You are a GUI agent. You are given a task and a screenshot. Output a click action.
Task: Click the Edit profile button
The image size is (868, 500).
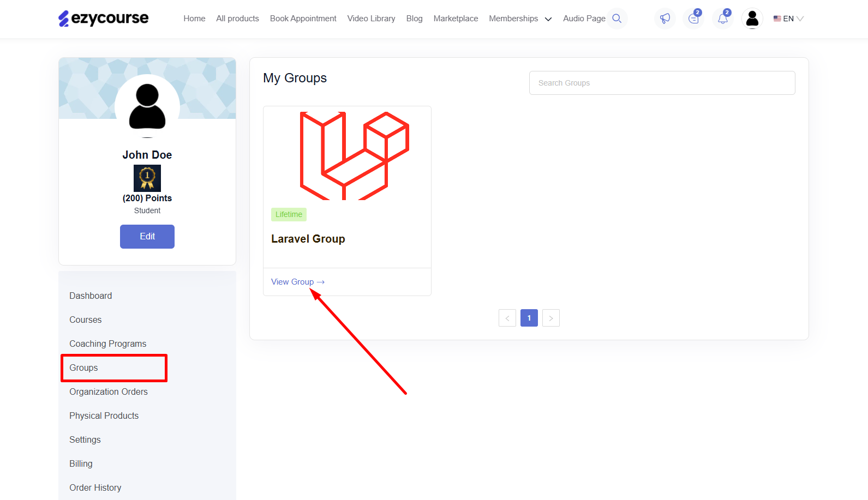pos(147,237)
